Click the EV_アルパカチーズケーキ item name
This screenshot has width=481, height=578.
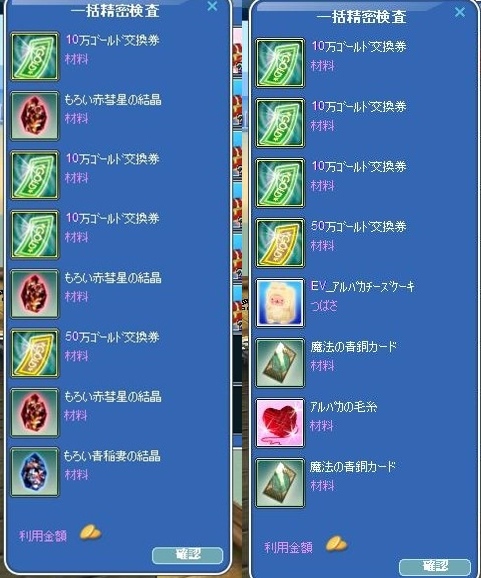click(363, 287)
